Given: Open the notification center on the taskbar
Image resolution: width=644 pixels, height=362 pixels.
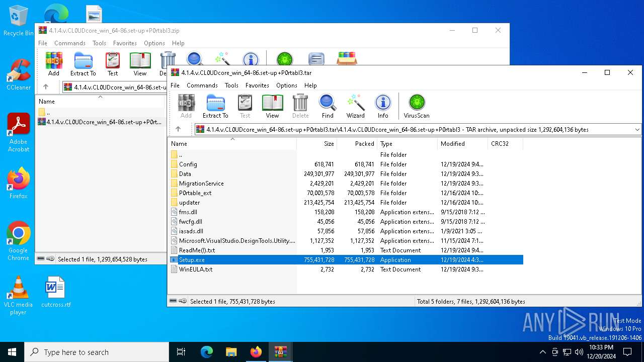Looking at the screenshot, I should pyautogui.click(x=627, y=352).
